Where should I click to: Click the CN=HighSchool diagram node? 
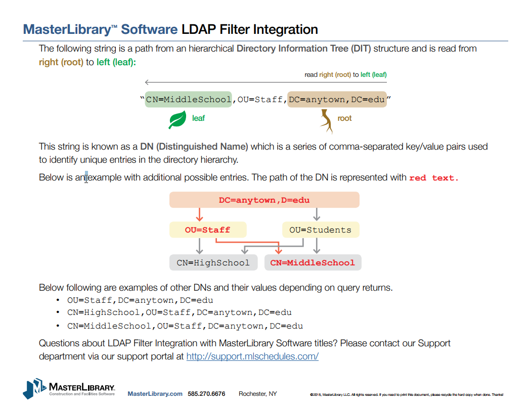click(213, 262)
